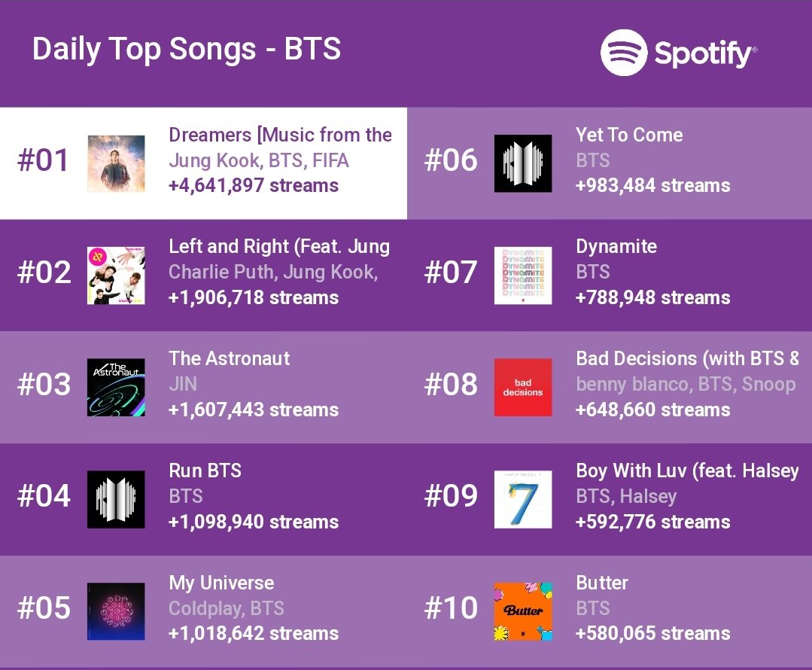Click the Daily Top Songs - BTS heading
This screenshot has height=670, width=812.
tap(187, 49)
